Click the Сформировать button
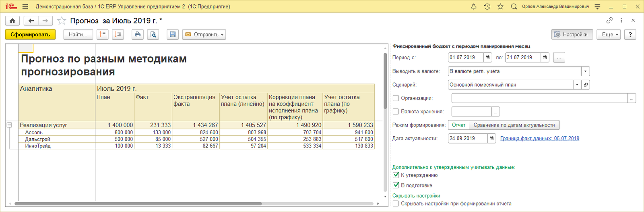The image size is (644, 212). coord(30,35)
